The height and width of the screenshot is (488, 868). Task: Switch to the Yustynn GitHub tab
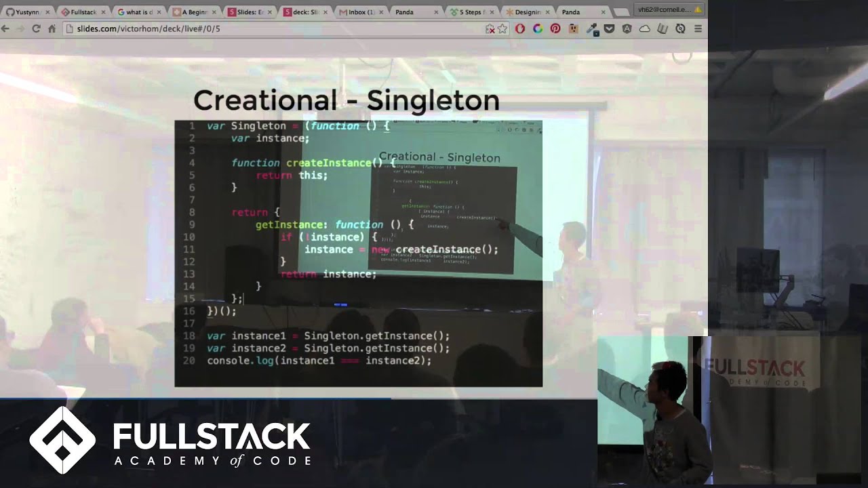coord(27,12)
